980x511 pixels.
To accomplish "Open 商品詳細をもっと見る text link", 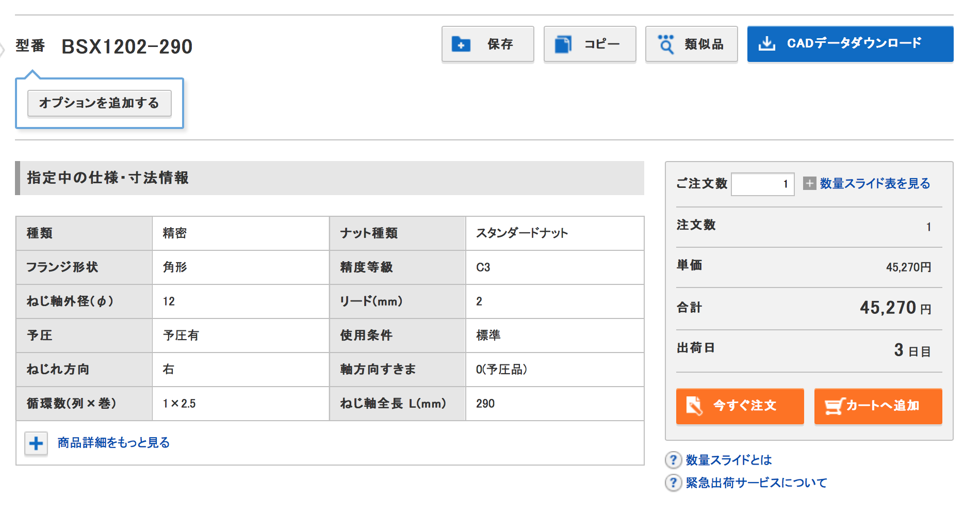I will (113, 443).
